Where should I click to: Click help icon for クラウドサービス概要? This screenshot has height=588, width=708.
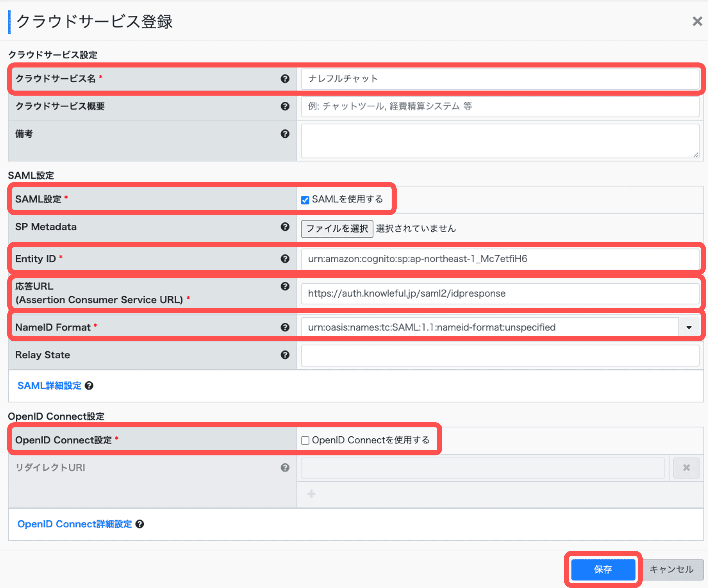(x=285, y=106)
